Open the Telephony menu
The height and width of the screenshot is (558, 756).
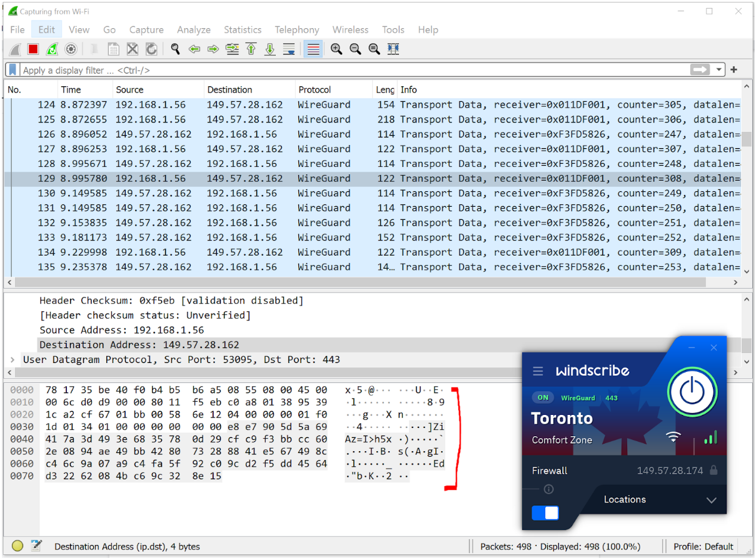[297, 29]
